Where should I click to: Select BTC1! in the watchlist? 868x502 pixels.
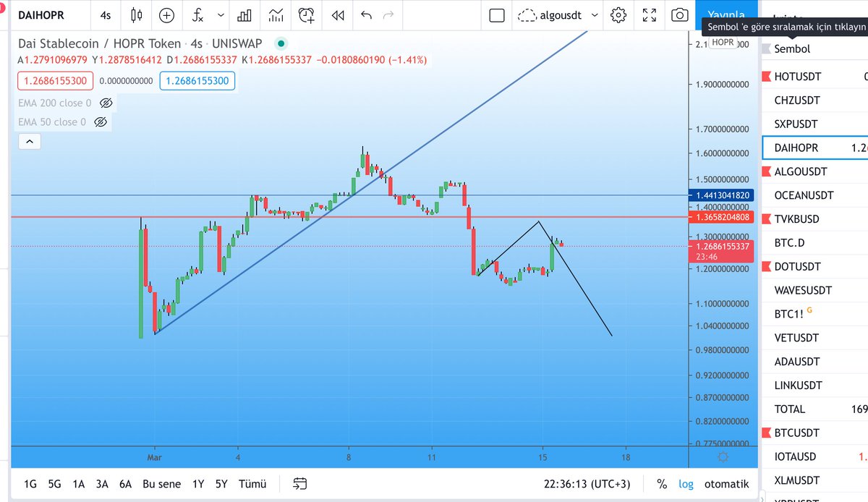click(814, 314)
